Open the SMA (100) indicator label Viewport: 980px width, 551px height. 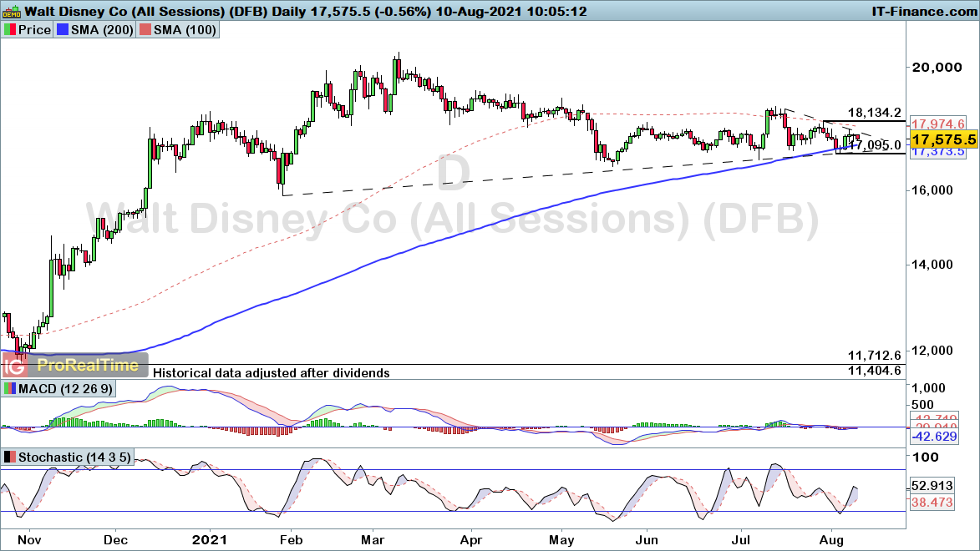[x=185, y=30]
